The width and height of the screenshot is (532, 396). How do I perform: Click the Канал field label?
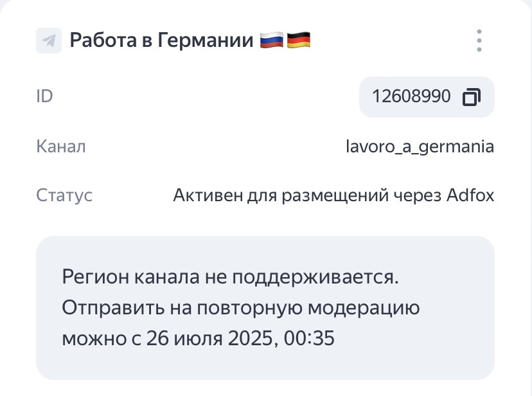coord(61,147)
